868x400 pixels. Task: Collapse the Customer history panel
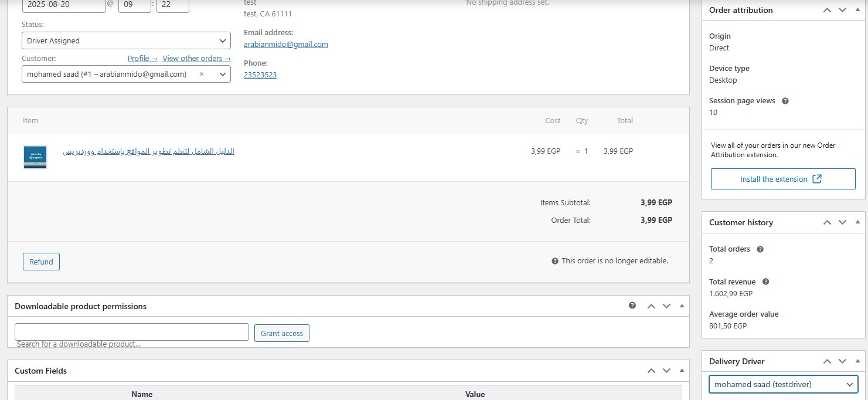click(857, 222)
